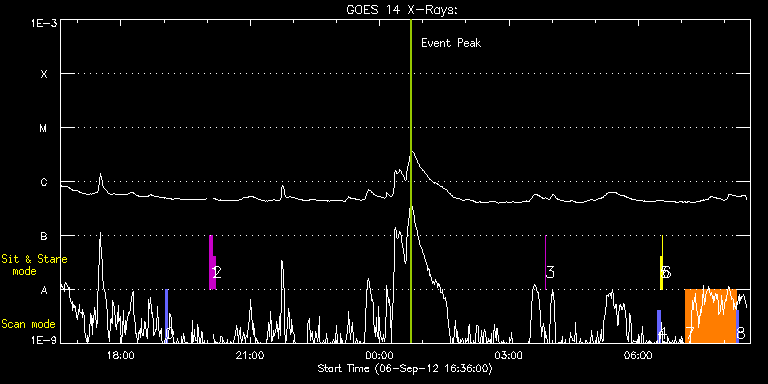The width and height of the screenshot is (768, 384).
Task: Click the 1E-3 axis top label
Action: click(x=44, y=23)
